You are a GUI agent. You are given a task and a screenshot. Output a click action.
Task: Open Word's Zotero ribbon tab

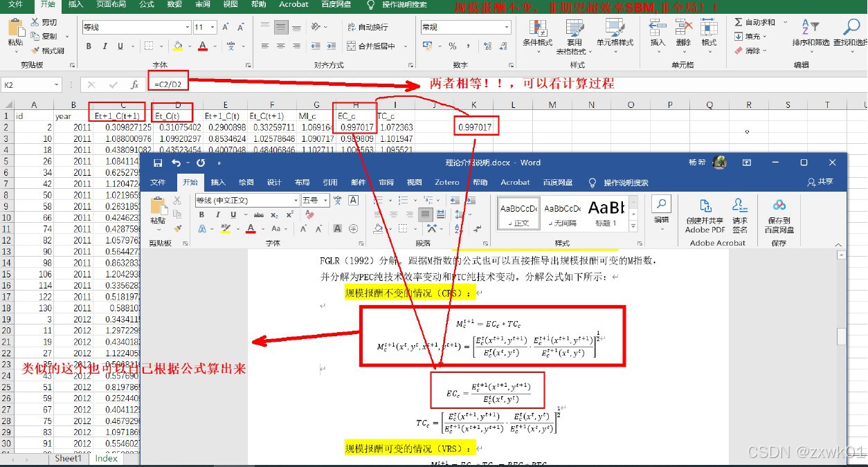click(x=447, y=182)
